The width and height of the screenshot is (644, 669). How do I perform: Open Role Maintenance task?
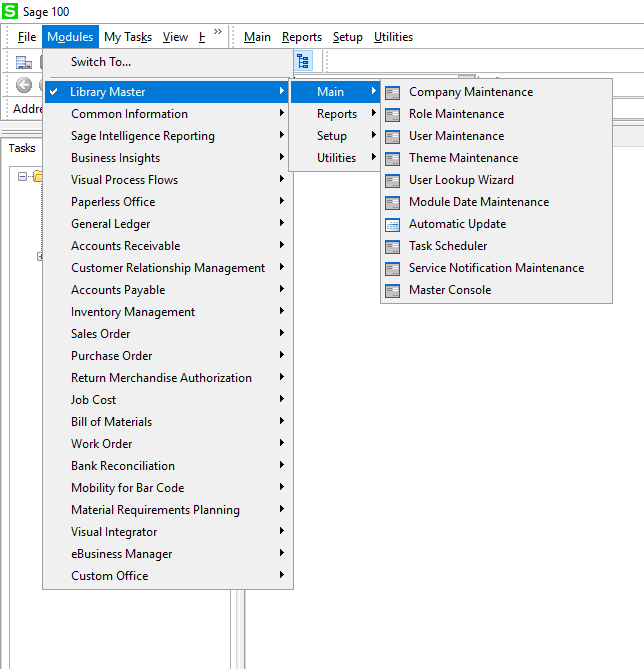click(x=496, y=114)
